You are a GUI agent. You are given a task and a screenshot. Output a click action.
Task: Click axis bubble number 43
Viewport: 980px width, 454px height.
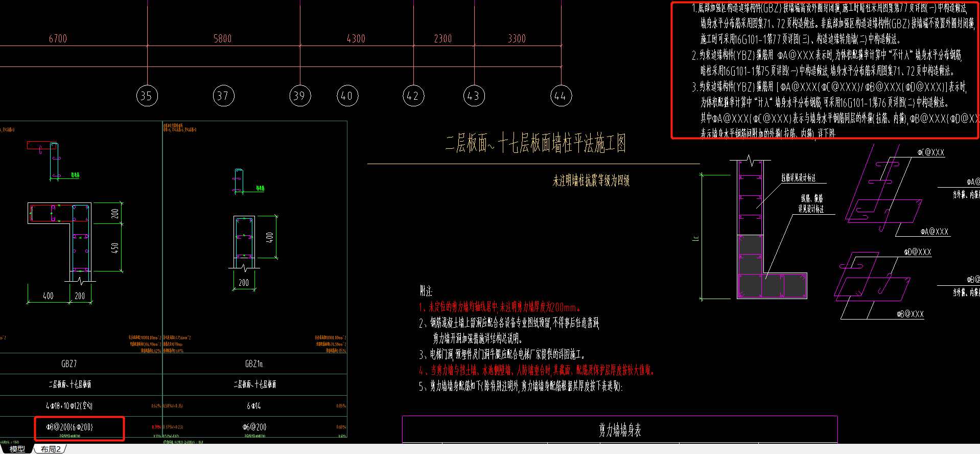(474, 96)
